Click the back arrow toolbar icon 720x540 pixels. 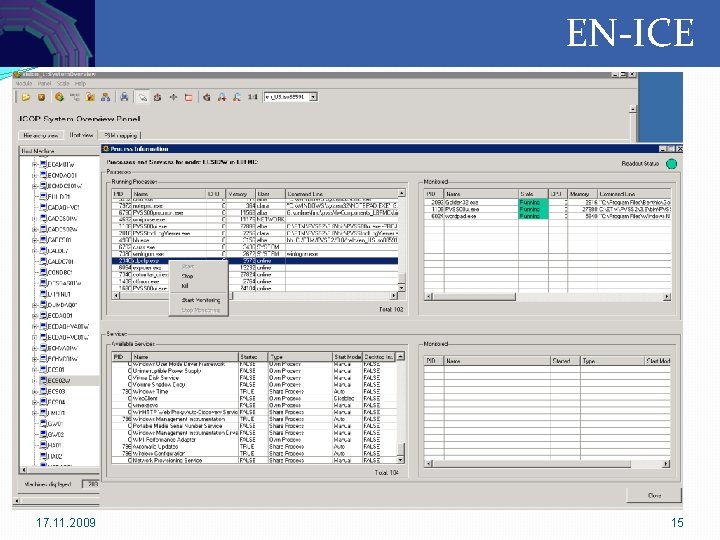(207, 97)
